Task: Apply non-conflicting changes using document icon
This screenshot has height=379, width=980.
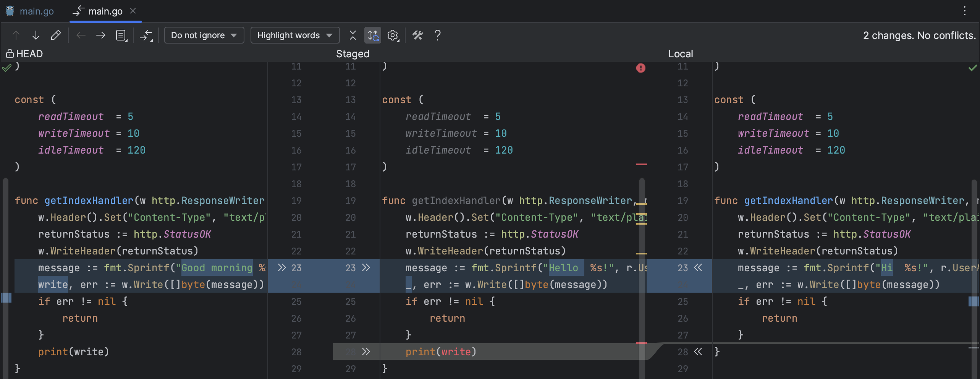Action: click(121, 35)
